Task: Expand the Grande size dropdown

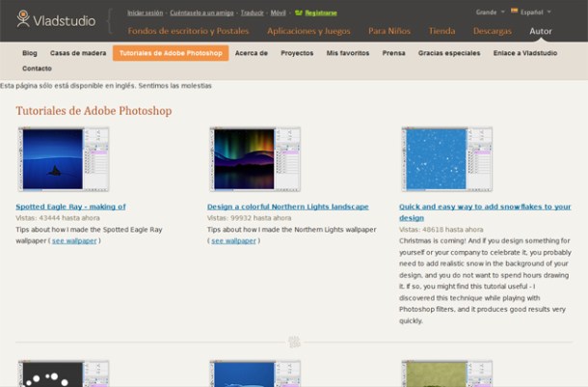Action: 489,12
